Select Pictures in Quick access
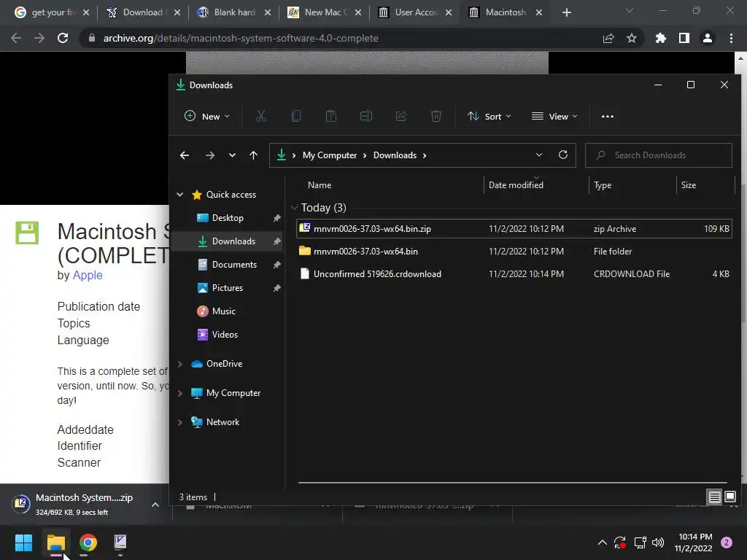 (228, 287)
